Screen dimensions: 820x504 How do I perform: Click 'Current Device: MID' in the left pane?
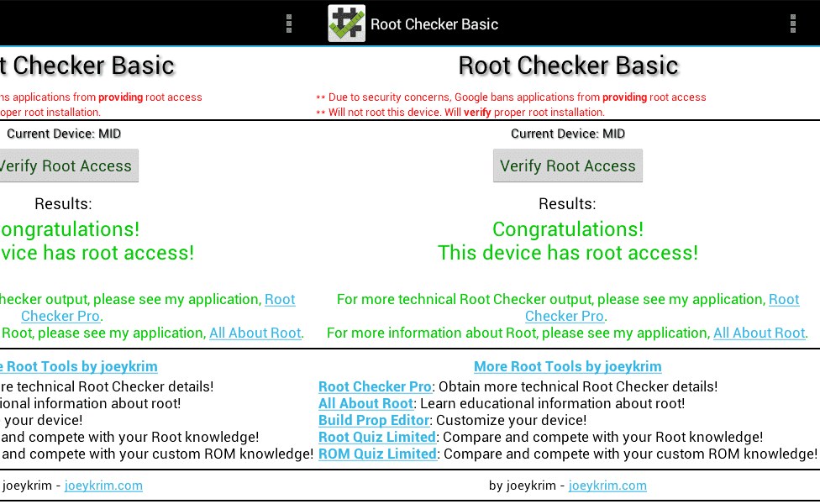(64, 134)
